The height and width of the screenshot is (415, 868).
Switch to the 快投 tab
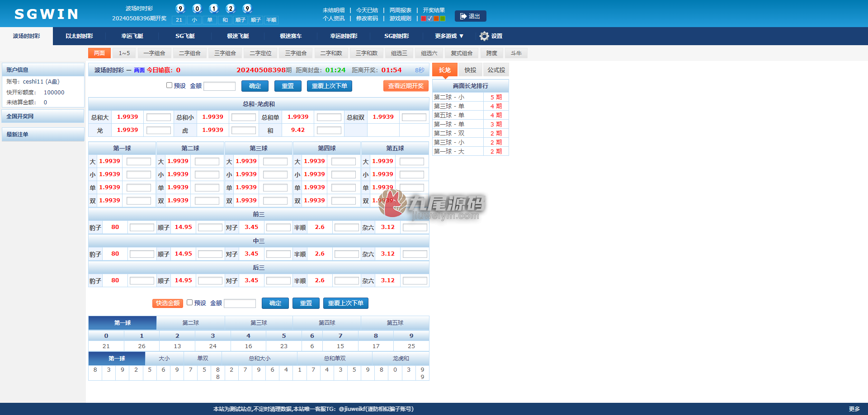point(470,70)
